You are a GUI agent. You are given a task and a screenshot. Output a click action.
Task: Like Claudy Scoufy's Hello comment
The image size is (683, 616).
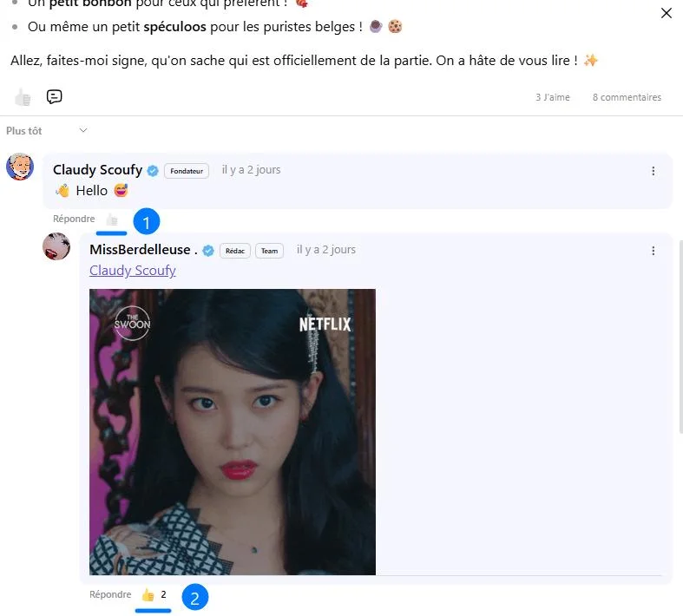click(111, 220)
